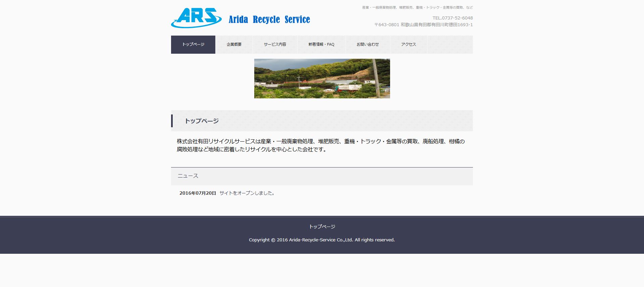Click the news date 2016年07月20日
The height and width of the screenshot is (287, 644).
coord(198,193)
